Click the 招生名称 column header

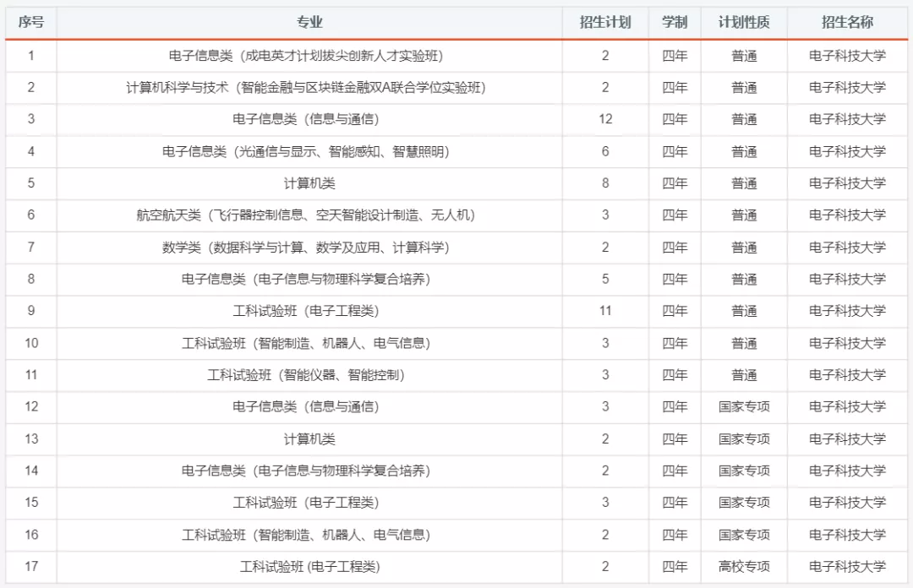pyautogui.click(x=846, y=23)
